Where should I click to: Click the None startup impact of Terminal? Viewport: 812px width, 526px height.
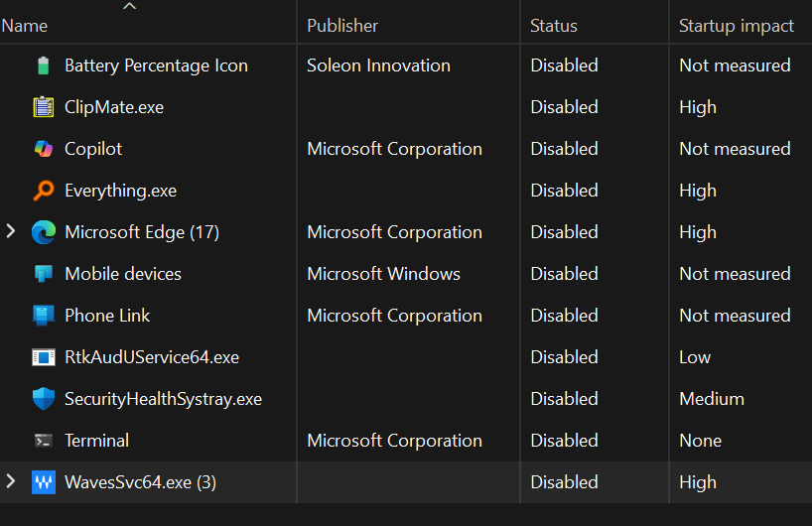[x=700, y=441]
